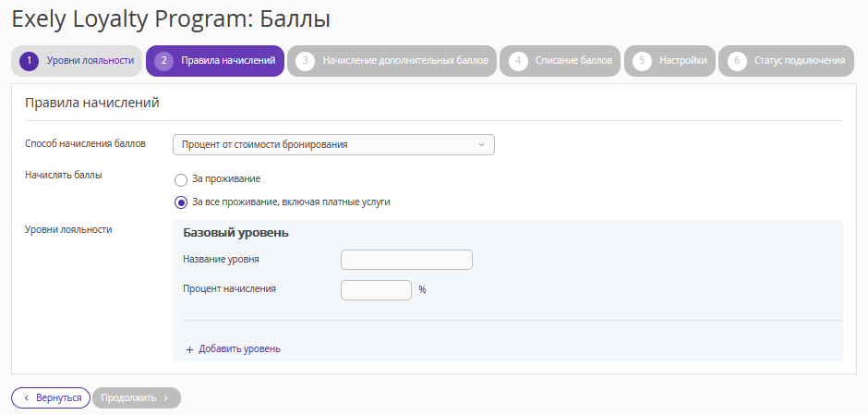The height and width of the screenshot is (415, 868).
Task: Focus the Название уровня input field
Action: pyautogui.click(x=406, y=260)
